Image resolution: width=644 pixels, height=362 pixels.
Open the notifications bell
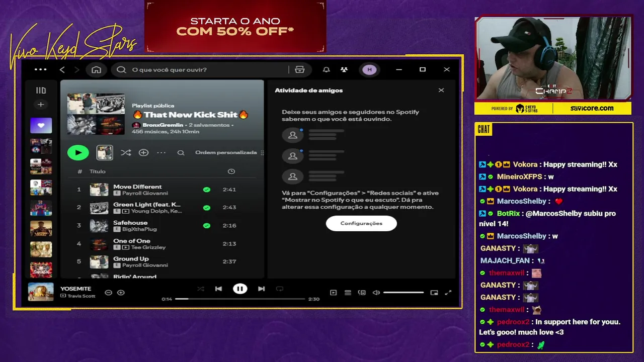click(326, 69)
